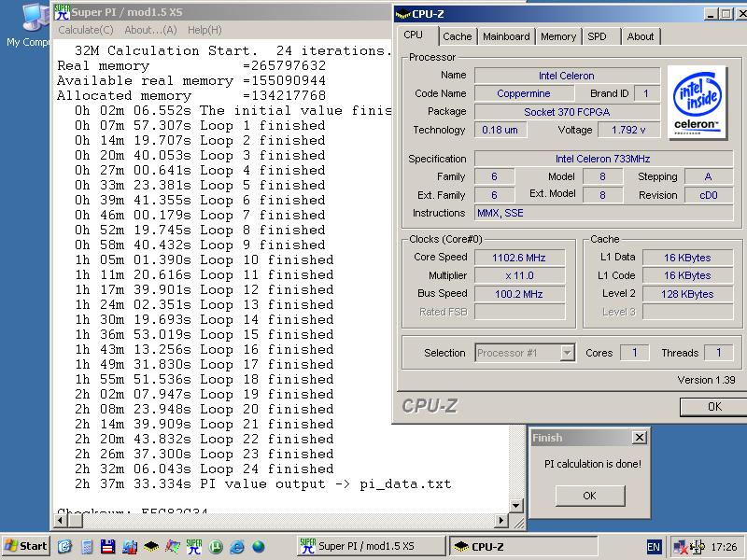Switch to Super PI taskbar button
This screenshot has height=560, width=747.
[371, 546]
